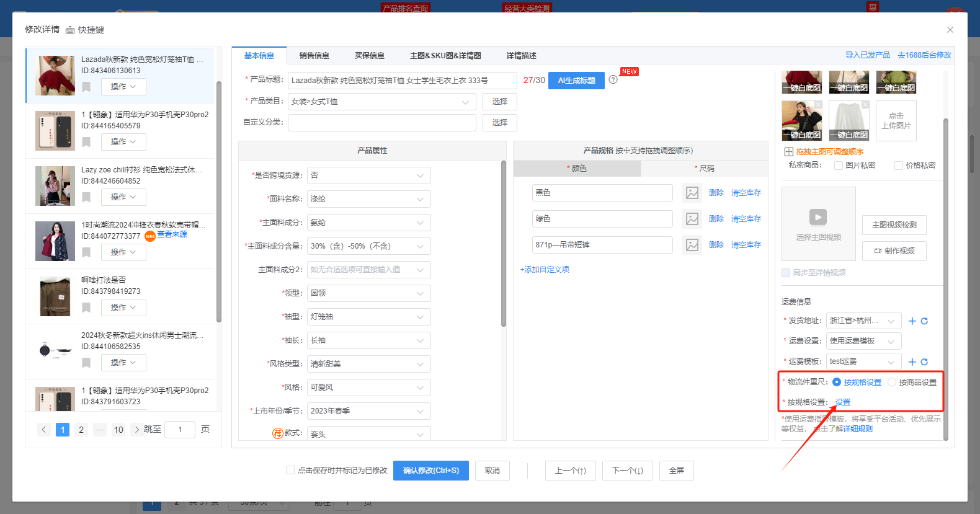Select the 按规格设置 radio option
This screenshot has width=980, height=514.
837,382
